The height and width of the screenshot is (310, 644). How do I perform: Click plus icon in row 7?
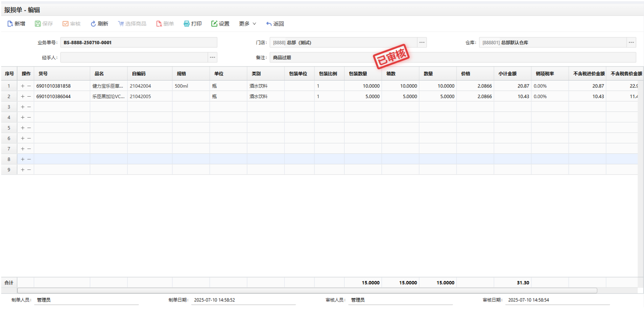(x=23, y=149)
